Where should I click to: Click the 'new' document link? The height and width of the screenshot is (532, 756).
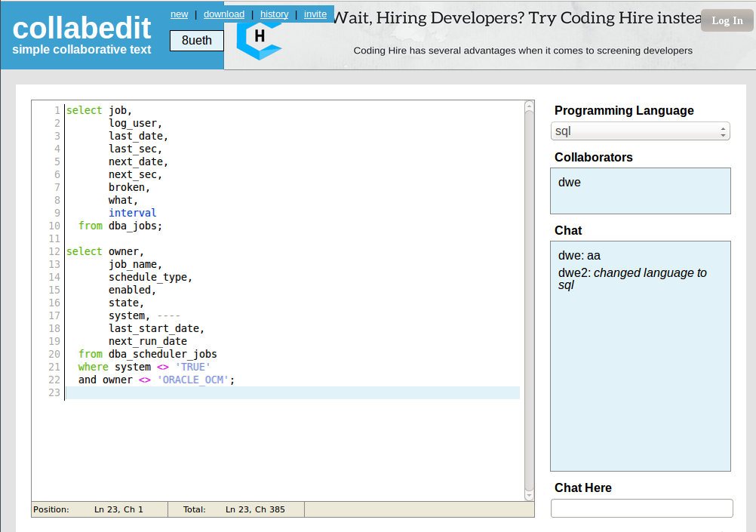pyautogui.click(x=179, y=14)
